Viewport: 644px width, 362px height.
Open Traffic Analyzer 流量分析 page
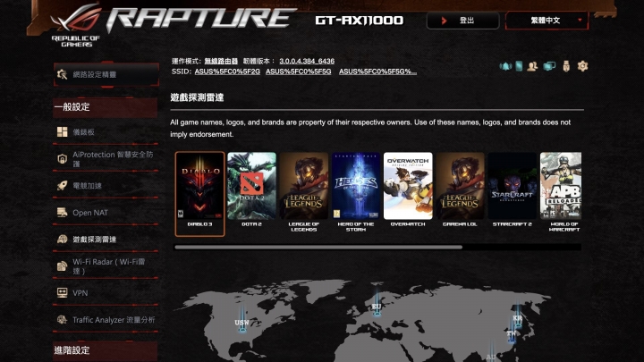[x=106, y=320]
